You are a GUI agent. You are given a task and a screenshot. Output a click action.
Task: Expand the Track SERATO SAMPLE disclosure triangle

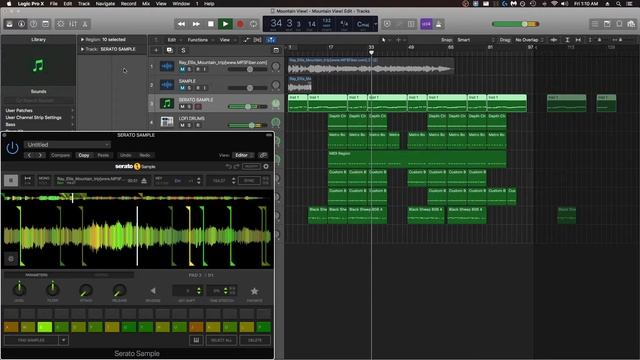pos(82,49)
